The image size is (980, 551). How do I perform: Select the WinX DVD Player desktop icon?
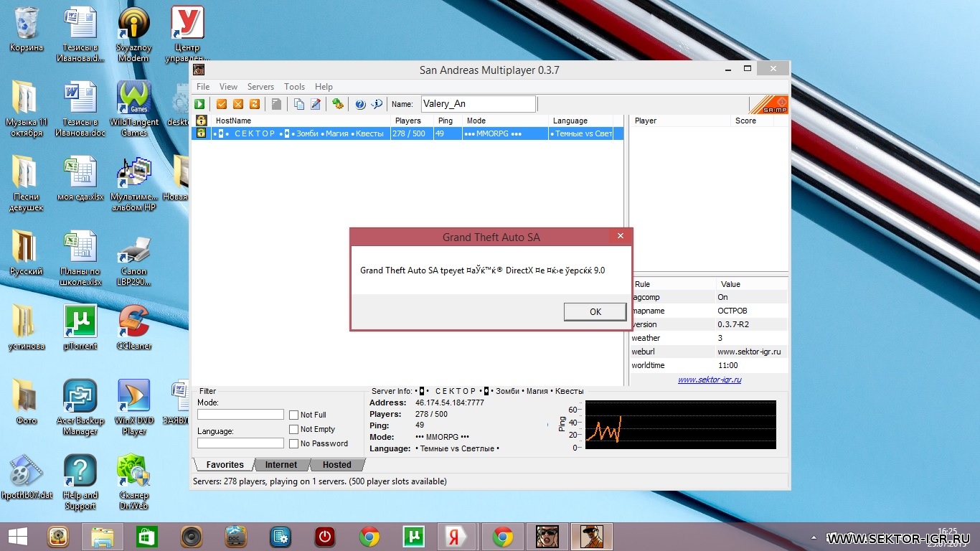tap(133, 408)
